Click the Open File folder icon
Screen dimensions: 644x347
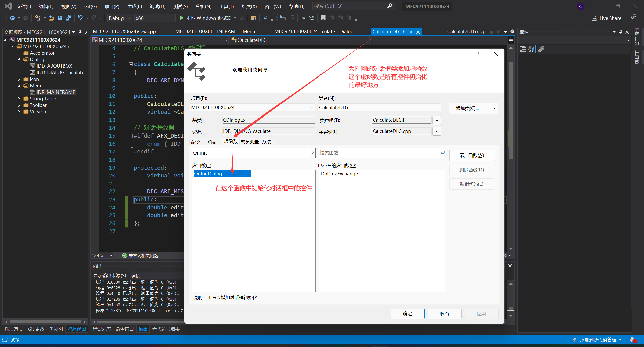[x=51, y=18]
